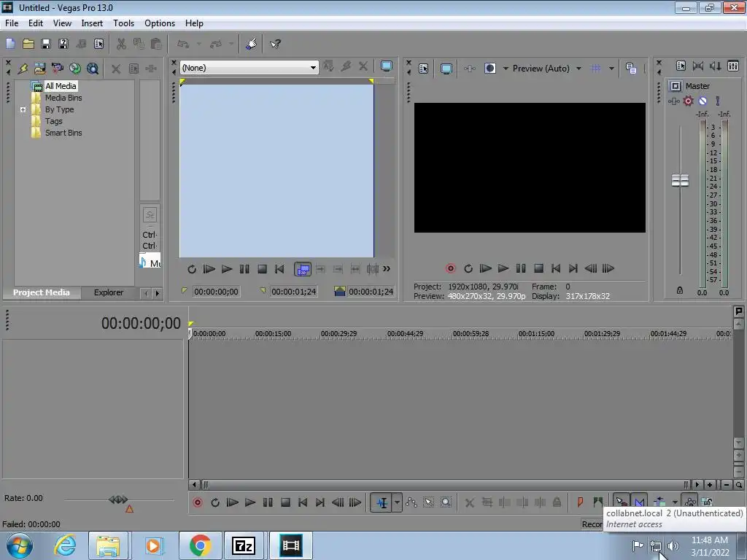The width and height of the screenshot is (747, 560).
Task: Open the Normal Edit Tool dropdown arrow
Action: coord(397,502)
